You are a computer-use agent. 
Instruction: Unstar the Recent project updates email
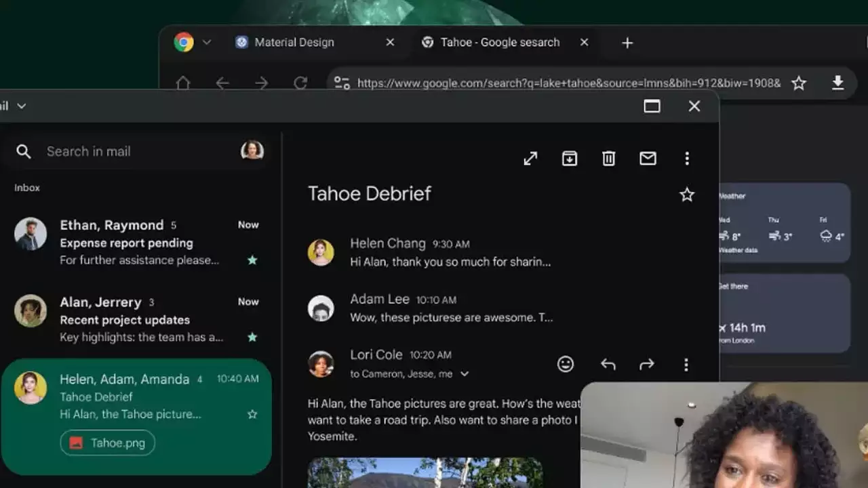252,337
